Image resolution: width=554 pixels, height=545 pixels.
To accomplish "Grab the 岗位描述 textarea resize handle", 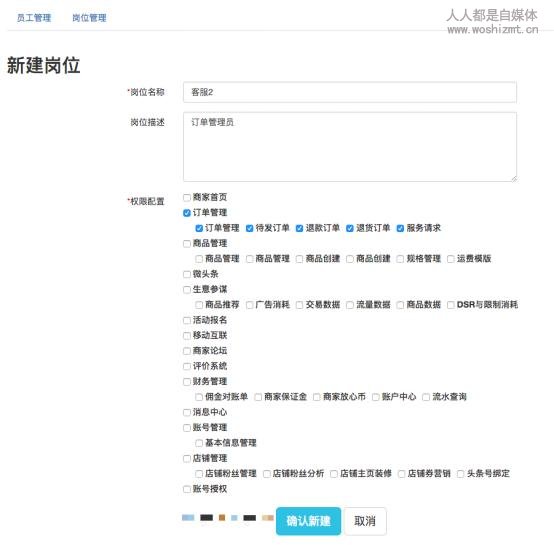I will pos(514,179).
